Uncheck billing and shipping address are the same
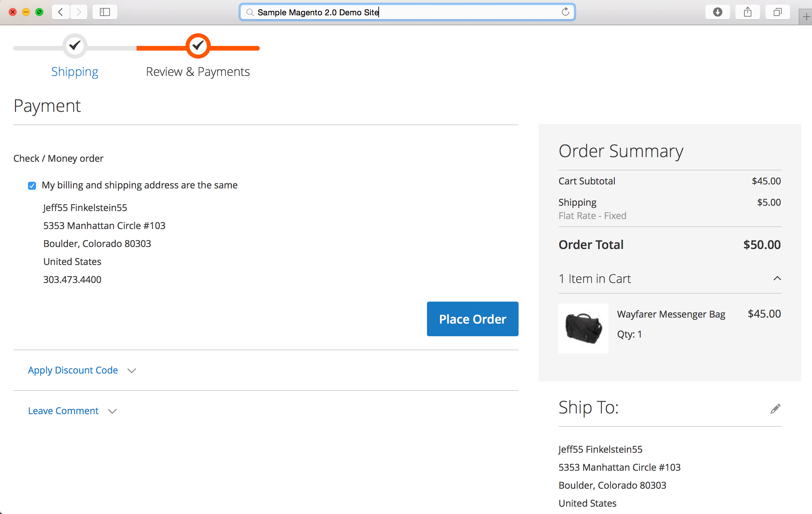This screenshot has height=514, width=812. (32, 186)
